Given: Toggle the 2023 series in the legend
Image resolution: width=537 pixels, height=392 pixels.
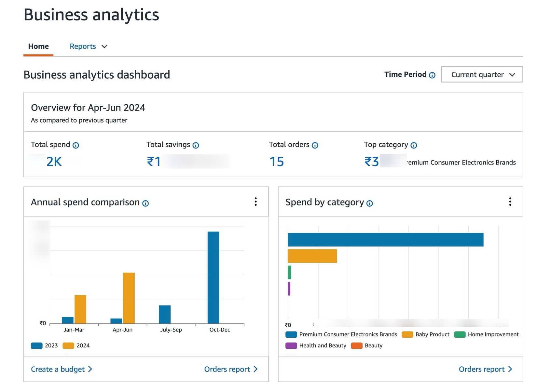Looking at the screenshot, I should pyautogui.click(x=45, y=346).
